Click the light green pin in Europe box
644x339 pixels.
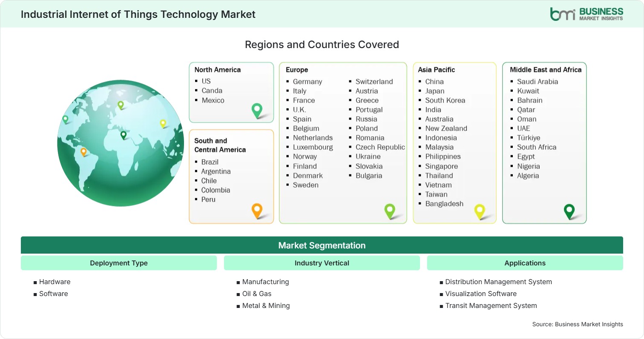pyautogui.click(x=390, y=211)
